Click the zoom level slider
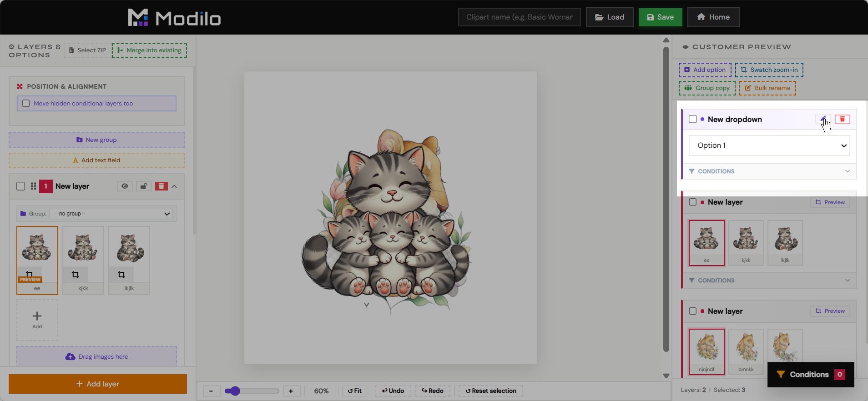The image size is (868, 401). (x=252, y=391)
